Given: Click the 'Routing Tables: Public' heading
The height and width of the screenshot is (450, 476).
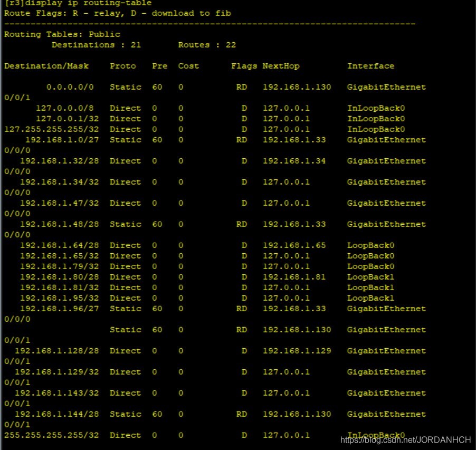Looking at the screenshot, I should tap(62, 34).
